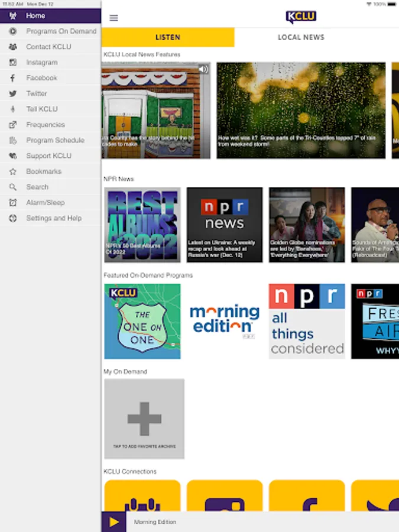Tap second KCLU Connections camera tile
The image size is (399, 532).
pos(225,496)
